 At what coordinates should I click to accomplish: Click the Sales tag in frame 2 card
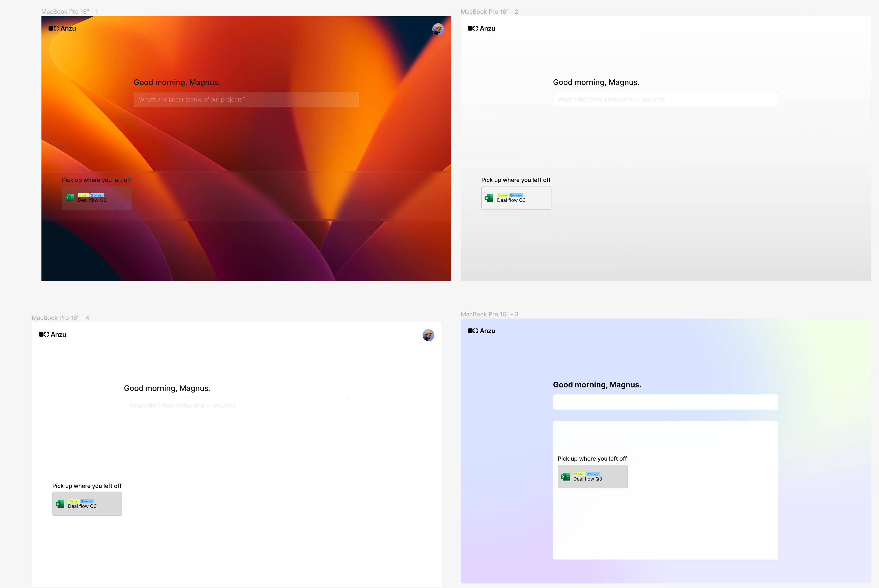tap(502, 195)
